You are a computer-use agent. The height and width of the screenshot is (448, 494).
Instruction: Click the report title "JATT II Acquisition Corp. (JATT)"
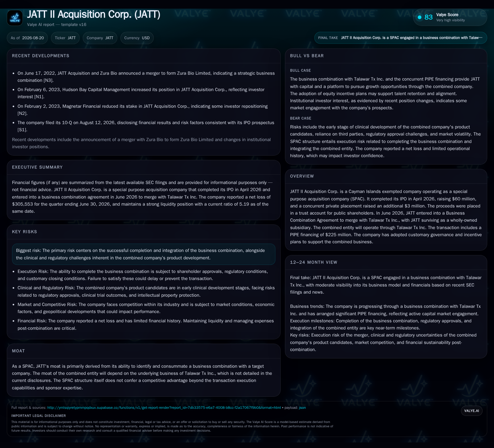point(94,15)
